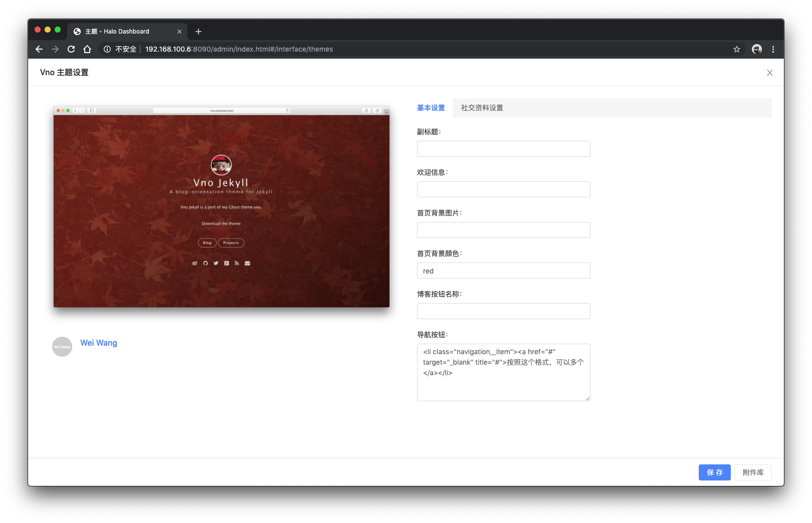Click the Vno Jekyll theme preview image
Screen dimensions: 812x523
pyautogui.click(x=222, y=206)
